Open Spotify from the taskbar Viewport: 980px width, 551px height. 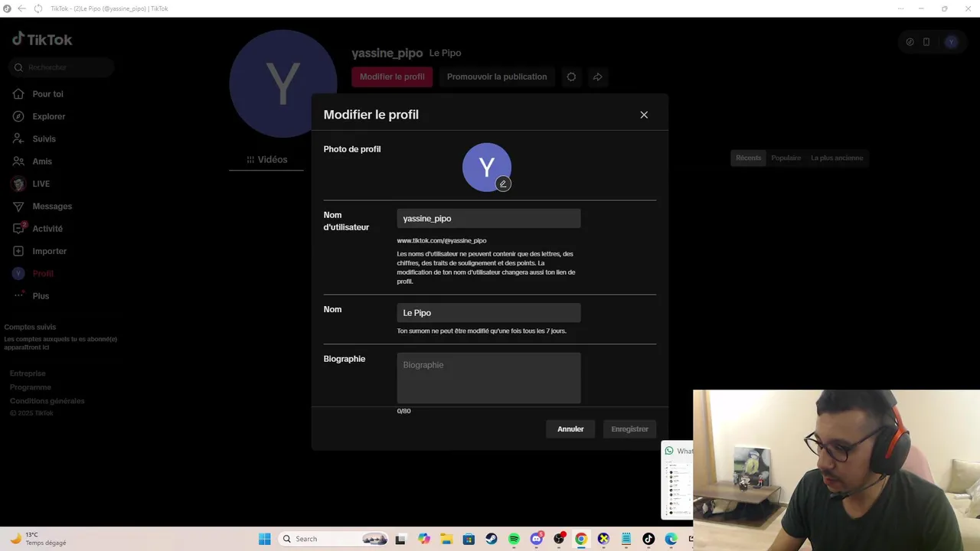[514, 539]
